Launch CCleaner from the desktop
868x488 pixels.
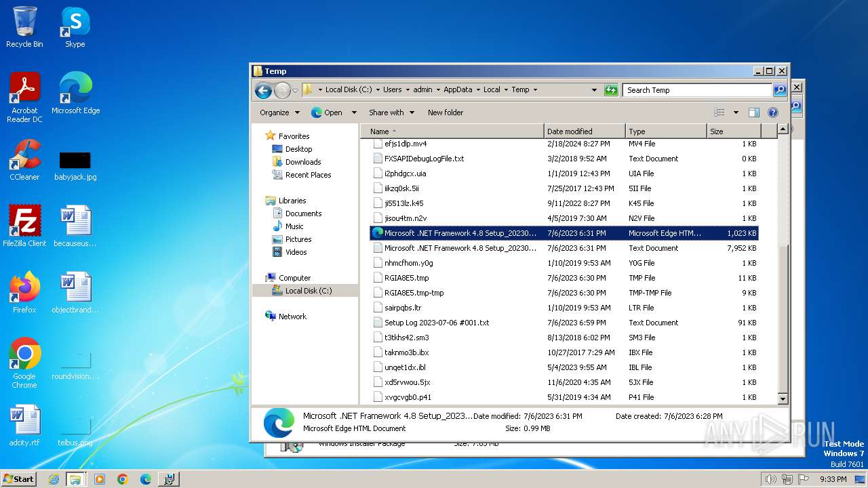24,160
